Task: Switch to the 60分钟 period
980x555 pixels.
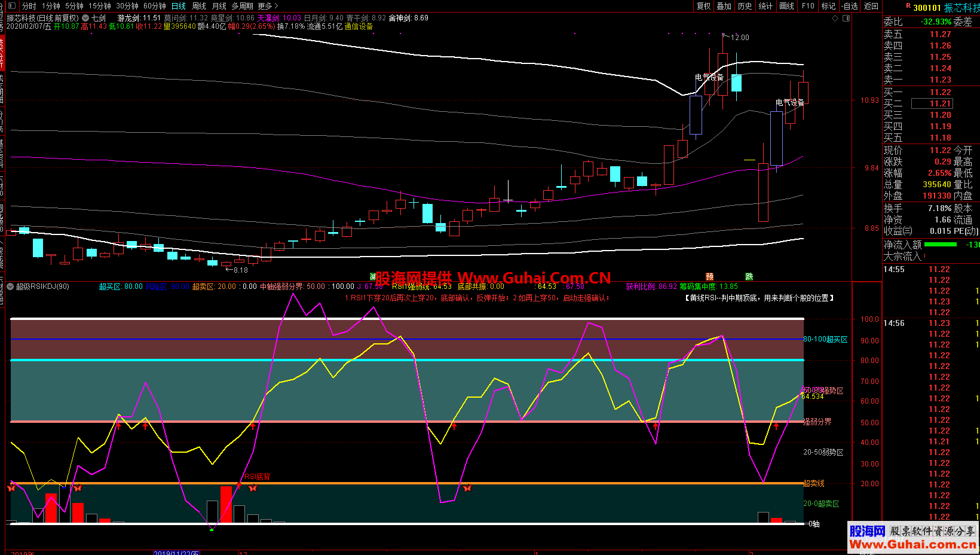Action: click(x=155, y=6)
